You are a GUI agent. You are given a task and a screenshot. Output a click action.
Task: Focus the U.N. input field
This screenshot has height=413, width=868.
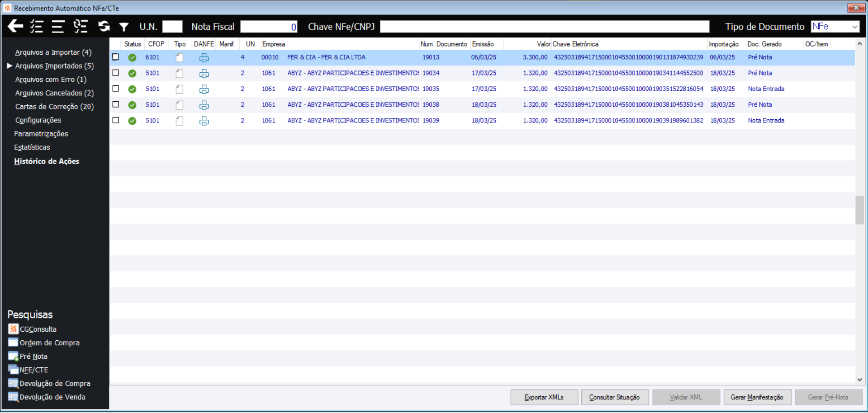click(x=172, y=27)
